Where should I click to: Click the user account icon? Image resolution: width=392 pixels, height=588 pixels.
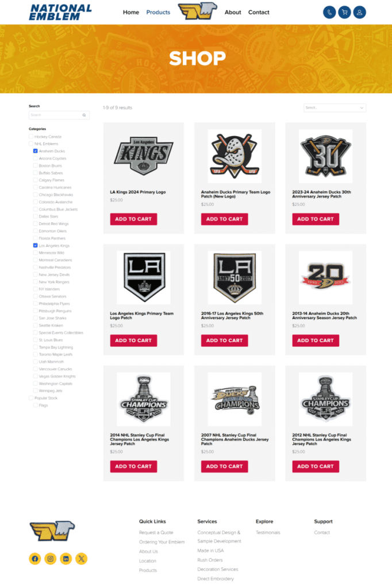tap(359, 12)
